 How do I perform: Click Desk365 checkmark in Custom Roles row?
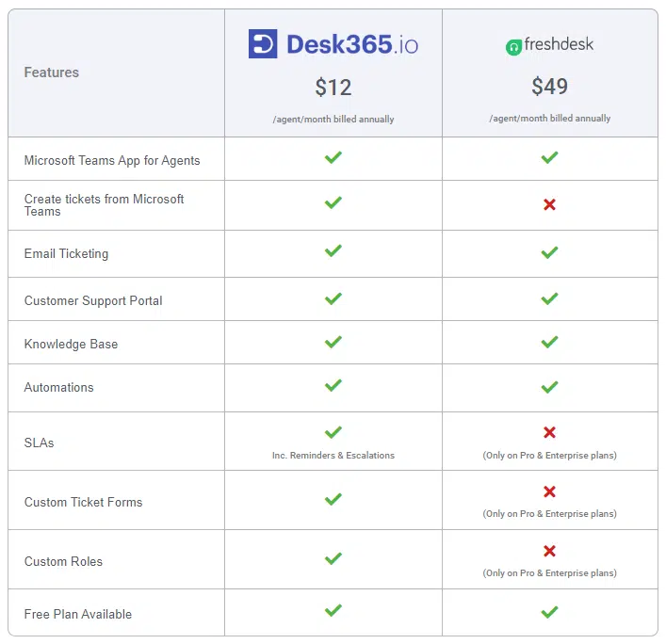(333, 558)
